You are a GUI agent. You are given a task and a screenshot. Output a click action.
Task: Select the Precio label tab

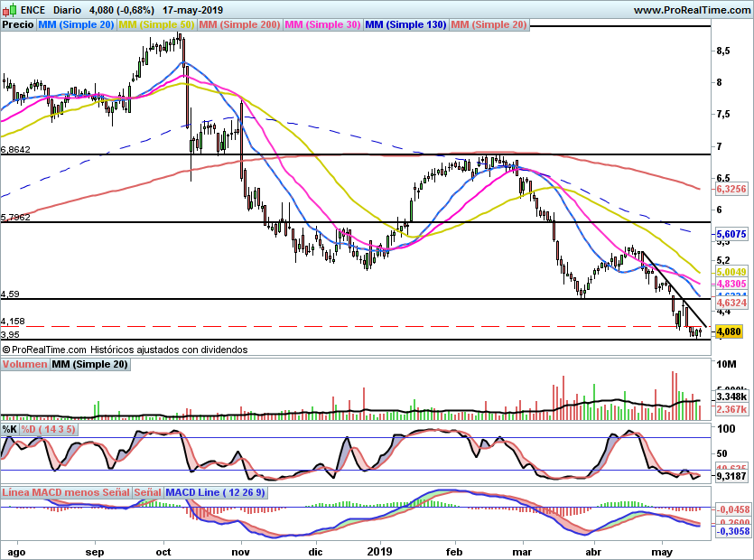tap(18, 24)
